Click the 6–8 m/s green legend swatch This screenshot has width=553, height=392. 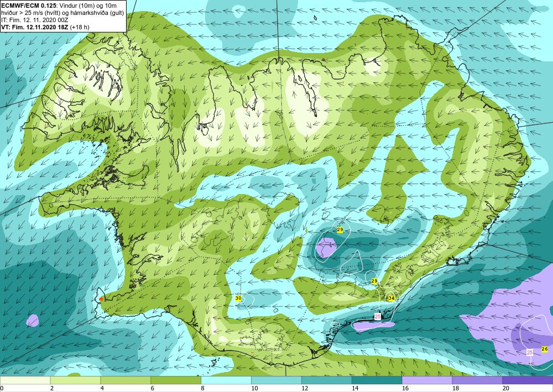click(x=176, y=380)
